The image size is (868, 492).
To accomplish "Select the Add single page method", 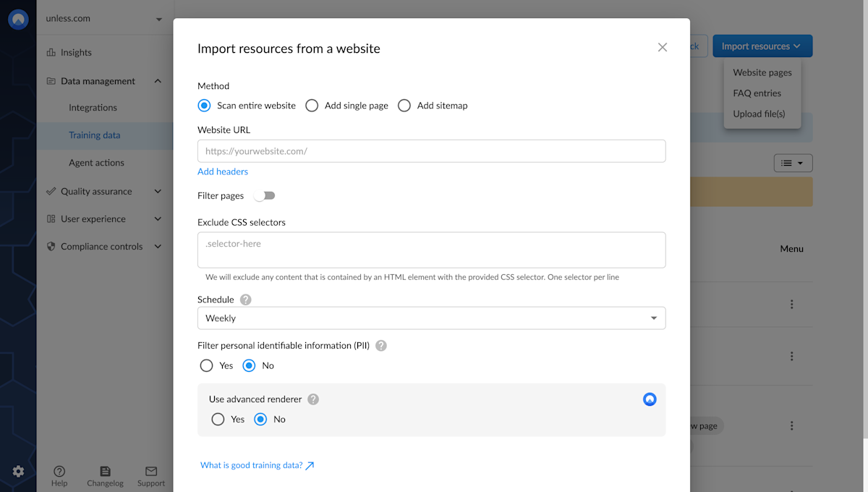I will [312, 106].
